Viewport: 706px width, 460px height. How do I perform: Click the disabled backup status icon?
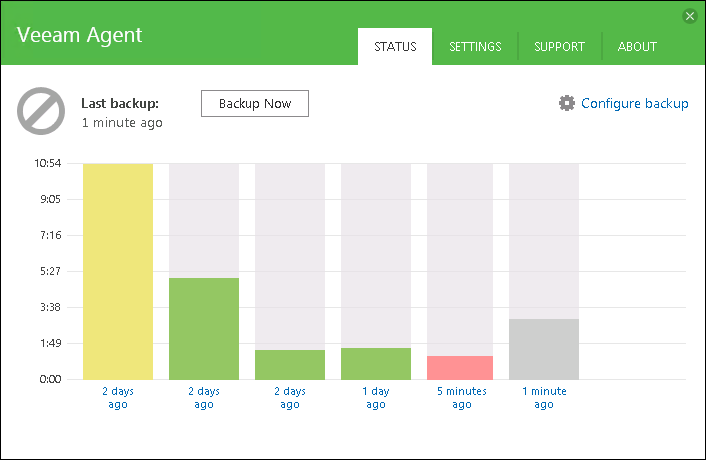[41, 111]
